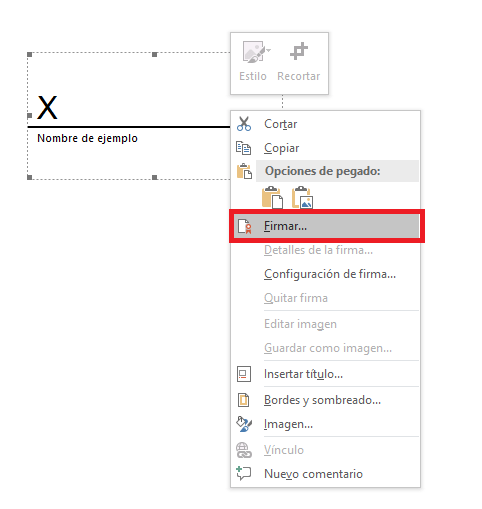Click the Bordes y sombreado icon
This screenshot has height=509, width=482.
coord(243,400)
